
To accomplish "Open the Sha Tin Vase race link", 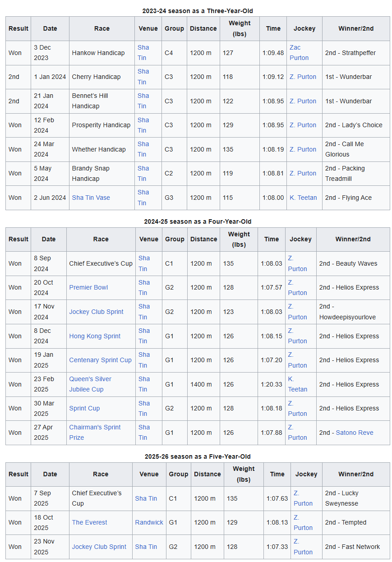I will point(91,198).
